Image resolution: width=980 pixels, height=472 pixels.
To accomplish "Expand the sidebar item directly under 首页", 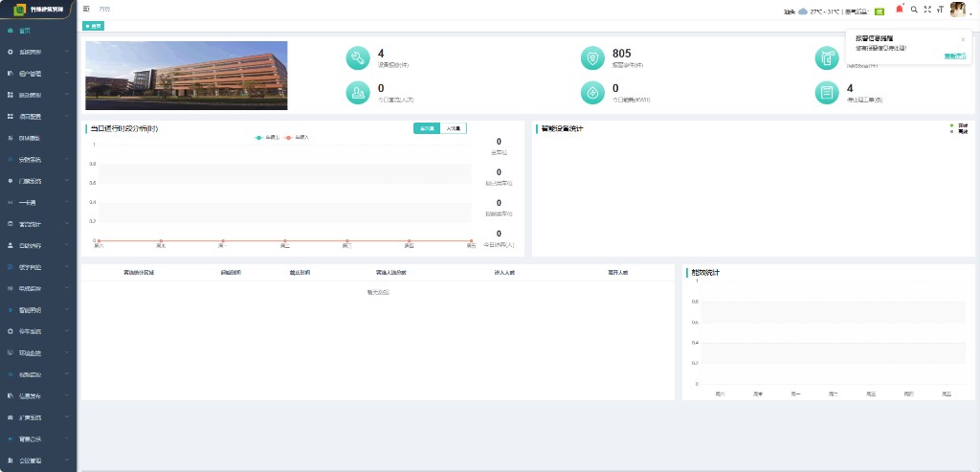I will point(38,52).
